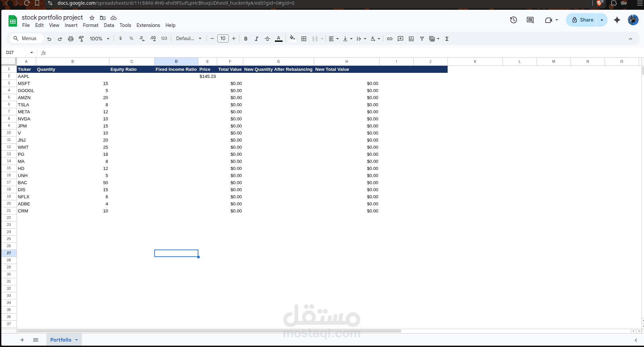Click the Redo icon in toolbar
Screen dimensions: 644x347
point(60,39)
